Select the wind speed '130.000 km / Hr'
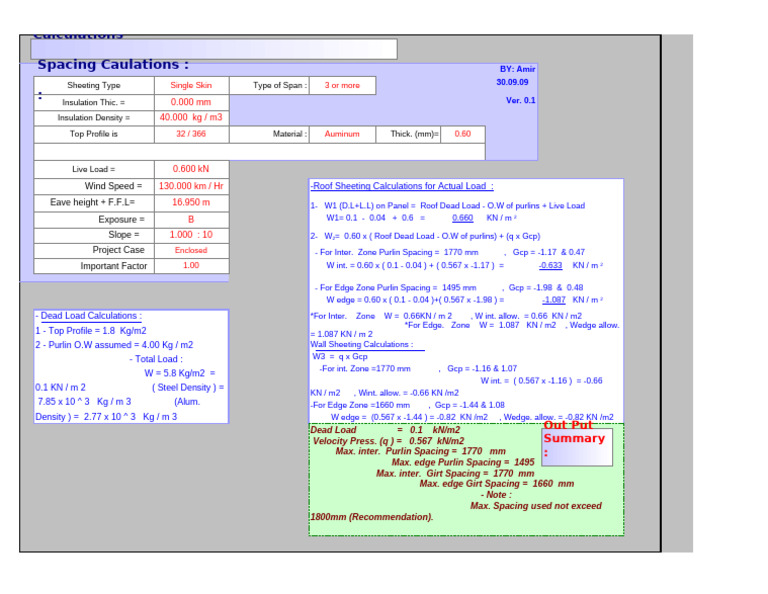The height and width of the screenshot is (594, 768). pos(192,186)
